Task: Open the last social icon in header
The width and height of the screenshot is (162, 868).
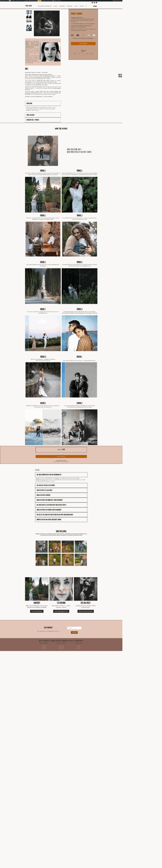Action: [97, 3]
